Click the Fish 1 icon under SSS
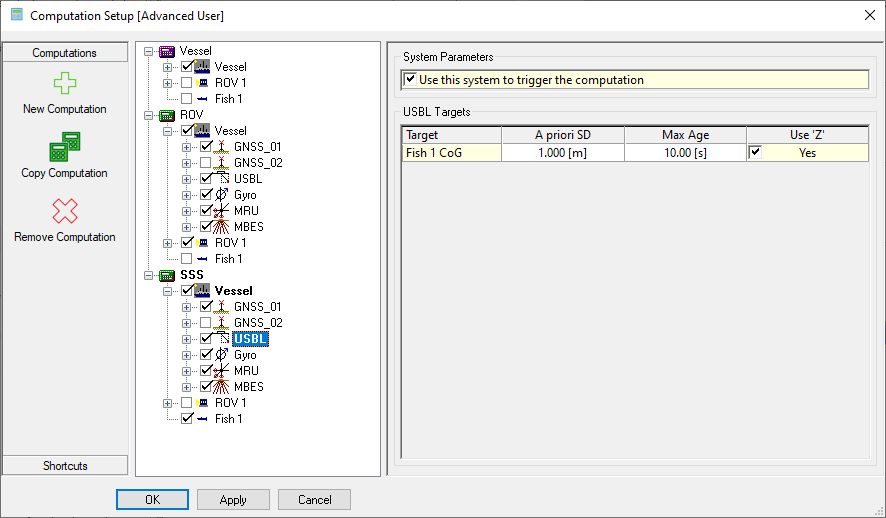The height and width of the screenshot is (518, 886). 202,419
